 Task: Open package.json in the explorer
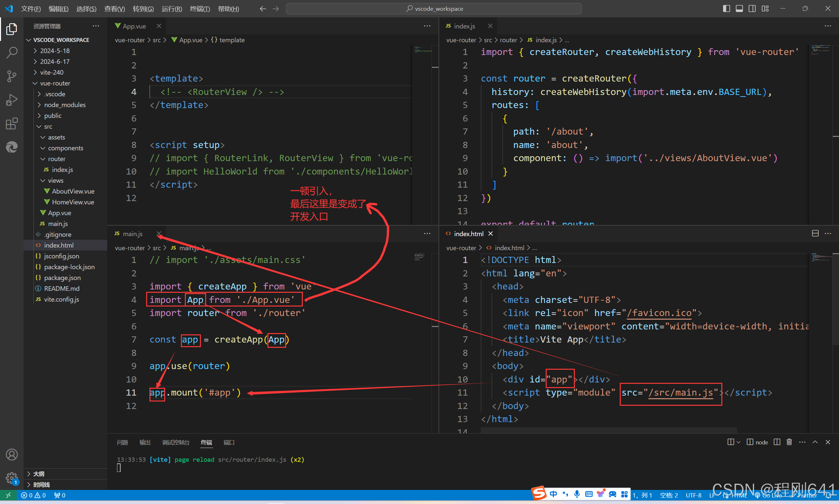click(x=62, y=277)
